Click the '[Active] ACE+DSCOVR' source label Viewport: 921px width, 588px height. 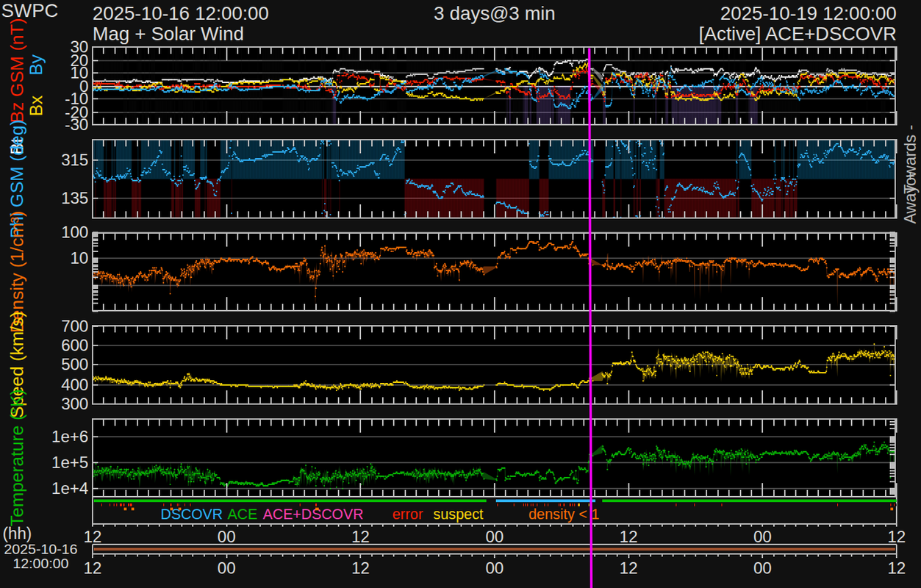[x=798, y=34]
